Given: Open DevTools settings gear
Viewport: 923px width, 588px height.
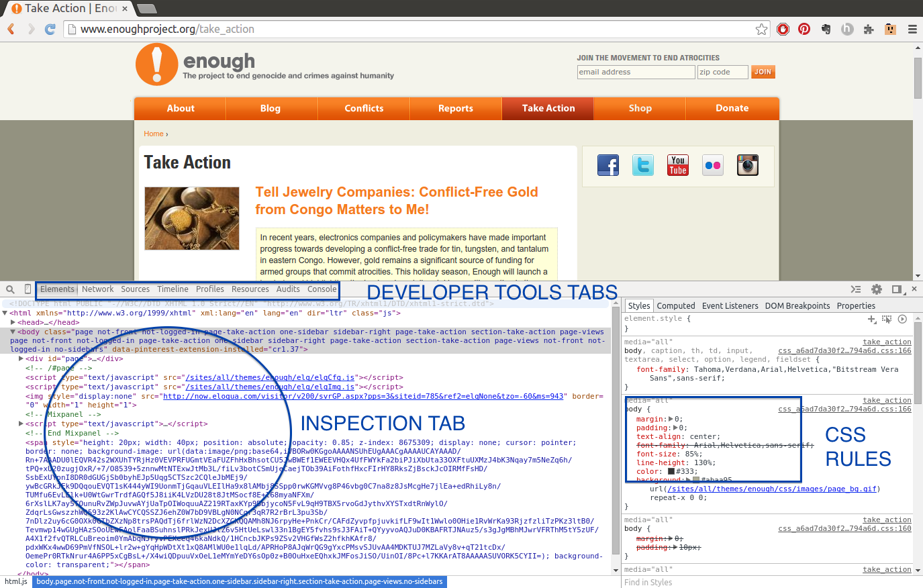Looking at the screenshot, I should coord(877,289).
